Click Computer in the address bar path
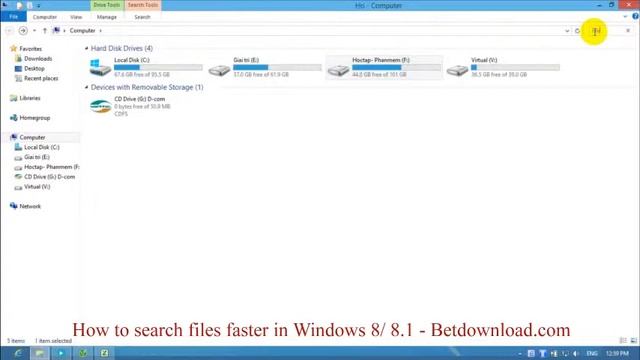The height and width of the screenshot is (360, 640). (x=82, y=31)
